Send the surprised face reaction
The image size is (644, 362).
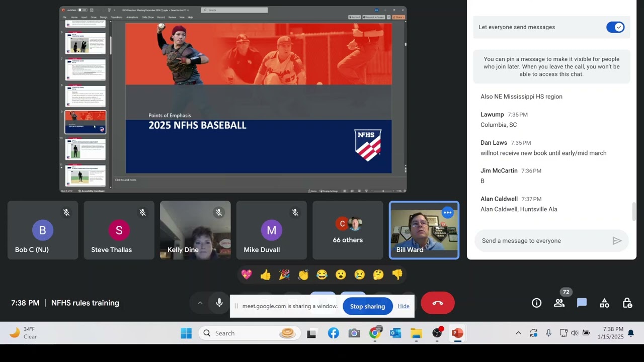[x=341, y=275]
